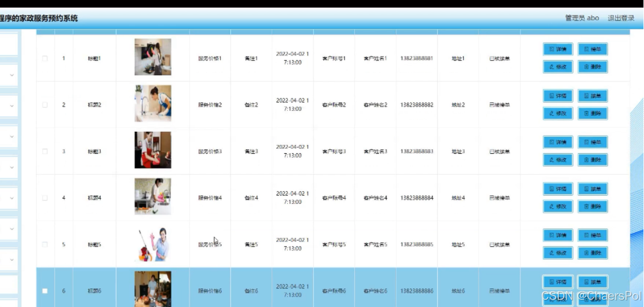Image resolution: width=644 pixels, height=307 pixels.
Task: Click 接单 accept-order button in row 1
Action: 593,49
